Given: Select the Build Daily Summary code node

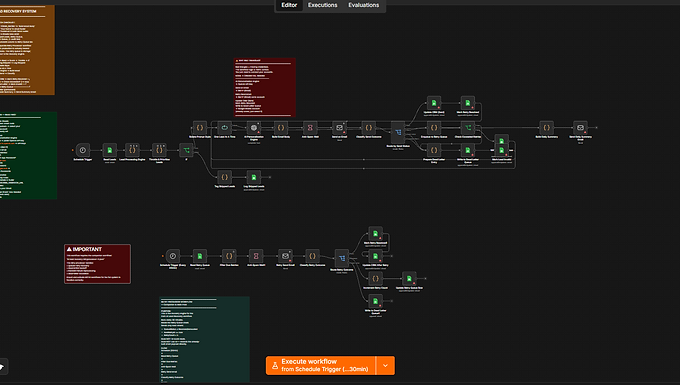Looking at the screenshot, I should click(546, 127).
